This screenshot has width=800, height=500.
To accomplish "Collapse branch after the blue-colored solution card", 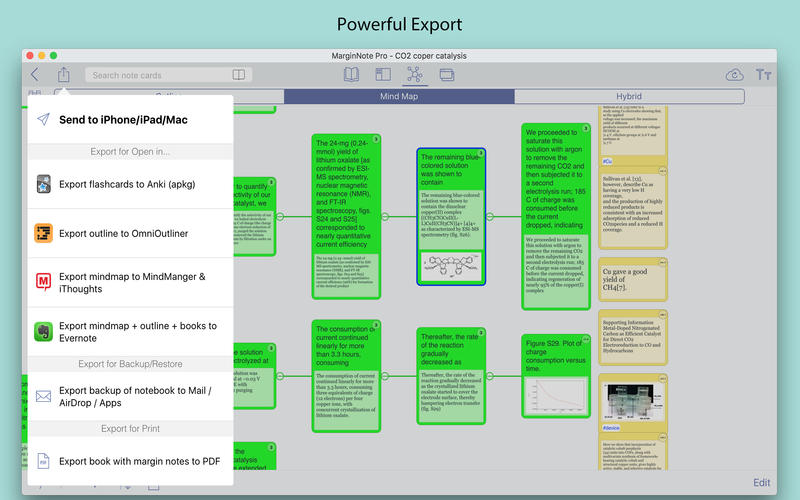I will click(x=490, y=217).
